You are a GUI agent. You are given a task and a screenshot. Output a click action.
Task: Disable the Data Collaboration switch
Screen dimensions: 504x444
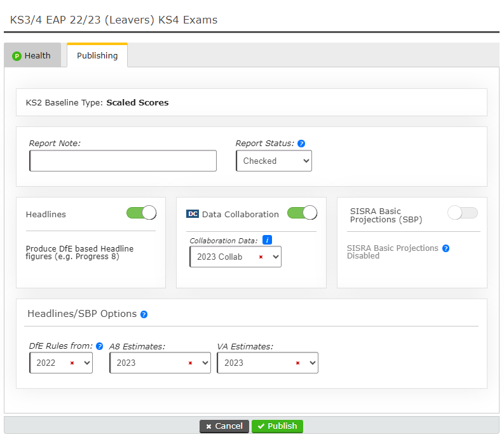click(x=302, y=213)
